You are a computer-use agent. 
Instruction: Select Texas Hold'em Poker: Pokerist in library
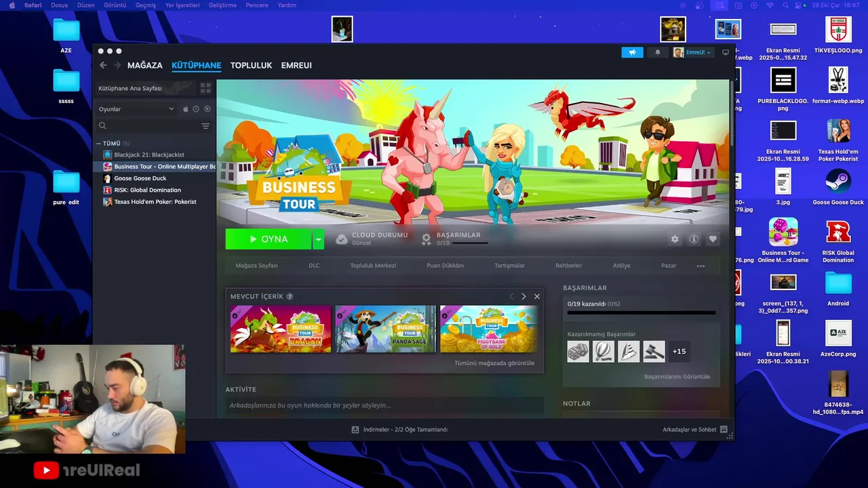pos(155,201)
